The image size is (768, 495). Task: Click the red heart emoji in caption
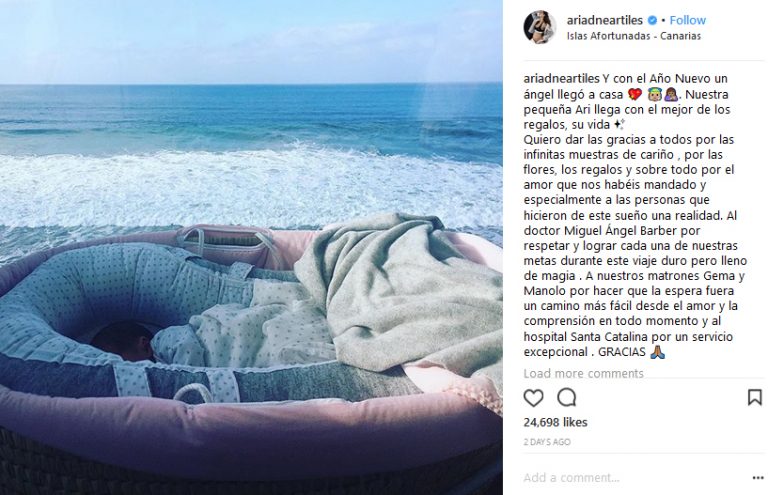point(635,94)
